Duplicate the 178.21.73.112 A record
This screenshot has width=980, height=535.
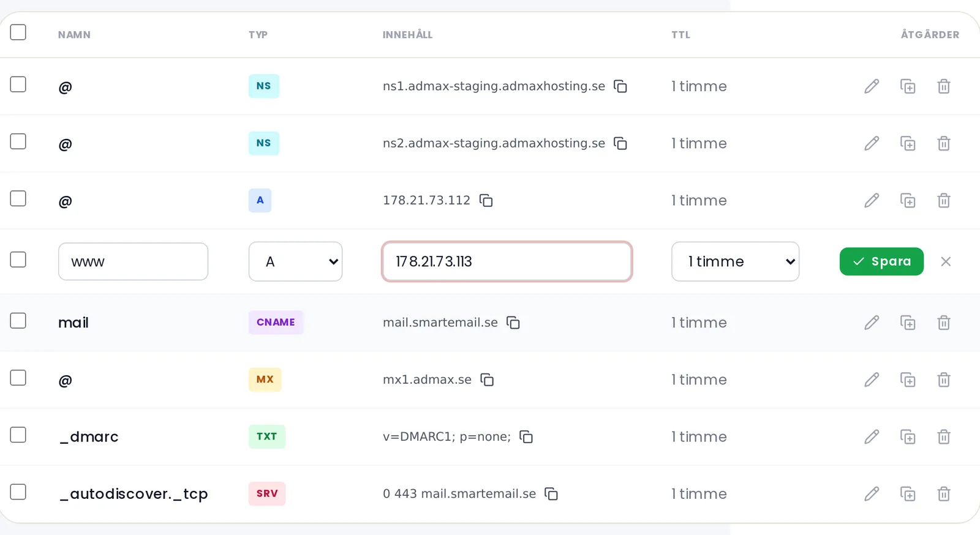pyautogui.click(x=908, y=200)
